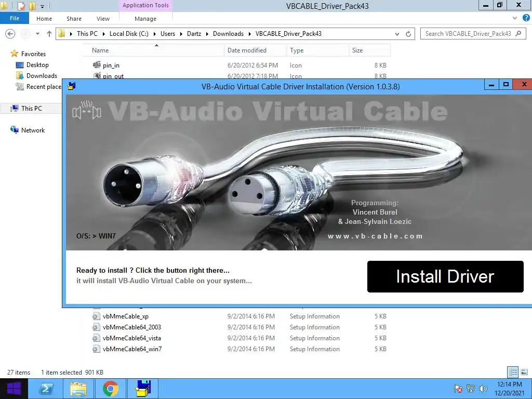Click the quick access properties icon
This screenshot has height=399, width=532.
tap(21, 6)
